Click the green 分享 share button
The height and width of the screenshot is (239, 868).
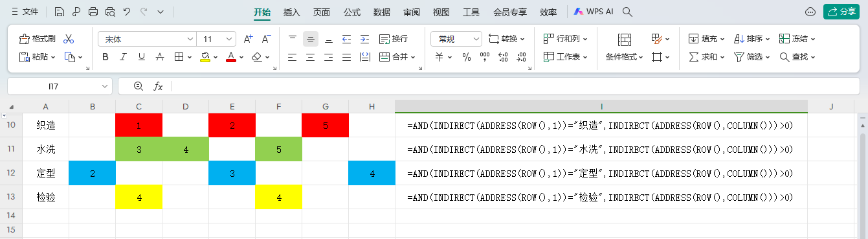(841, 12)
